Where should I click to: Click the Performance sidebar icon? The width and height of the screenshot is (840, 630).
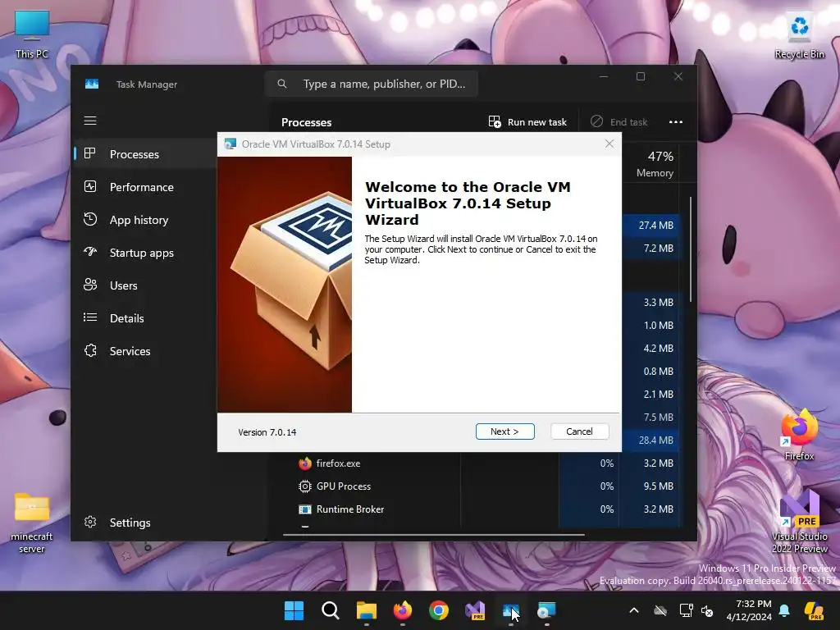pyautogui.click(x=90, y=186)
